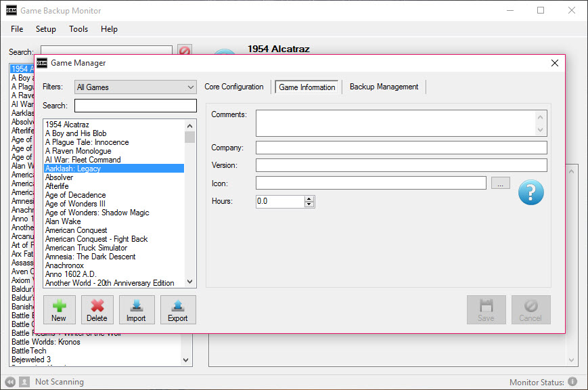
Task: Click the red X Delete game button
Action: pos(97,309)
